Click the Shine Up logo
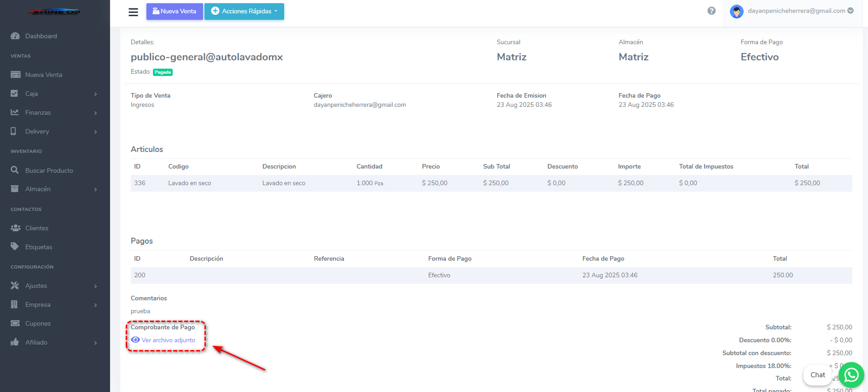868x392 pixels. [x=54, y=12]
